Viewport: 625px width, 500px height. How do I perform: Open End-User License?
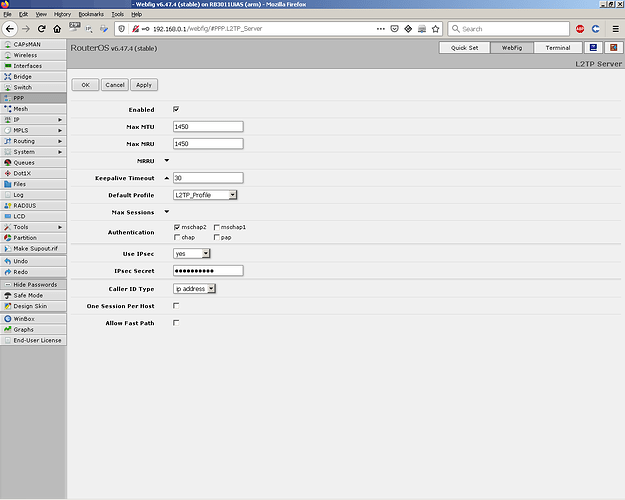(x=33, y=341)
